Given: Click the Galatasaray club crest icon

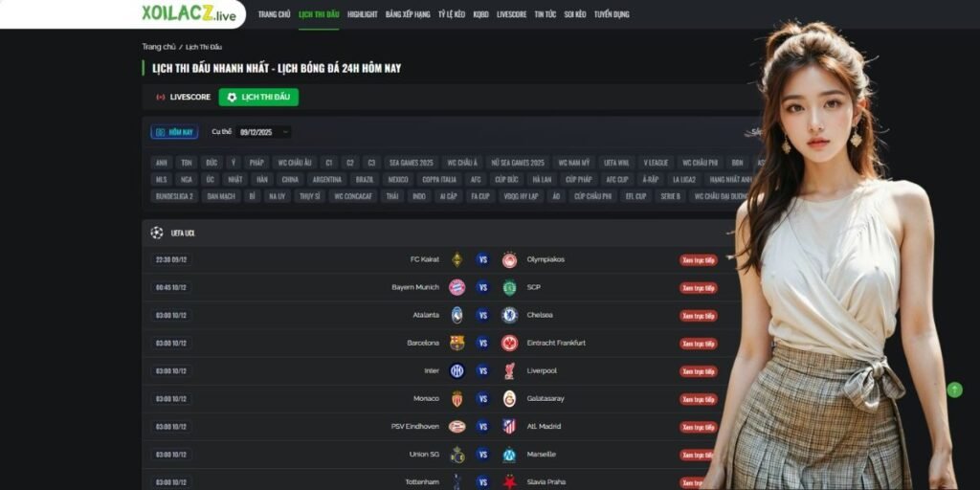Looking at the screenshot, I should (x=509, y=399).
